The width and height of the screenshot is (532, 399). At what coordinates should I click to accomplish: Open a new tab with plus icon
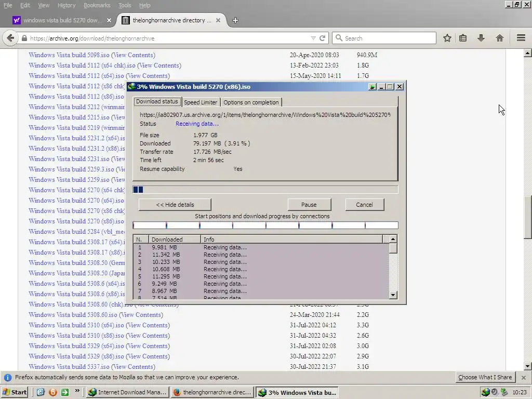[x=235, y=20]
